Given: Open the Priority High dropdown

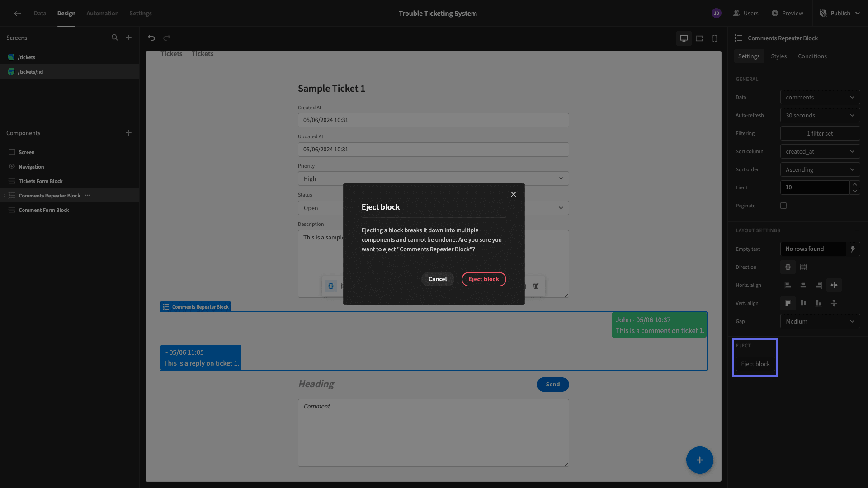Looking at the screenshot, I should pyautogui.click(x=433, y=178).
